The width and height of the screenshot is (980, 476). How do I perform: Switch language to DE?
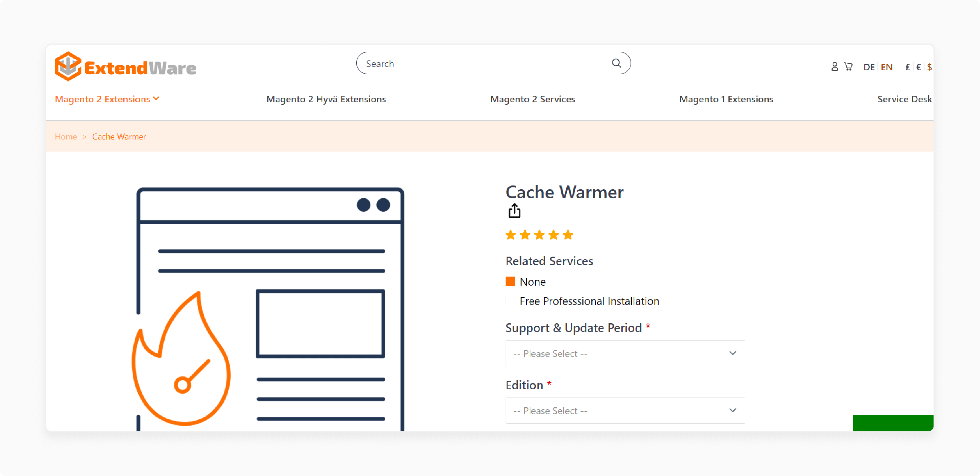869,67
